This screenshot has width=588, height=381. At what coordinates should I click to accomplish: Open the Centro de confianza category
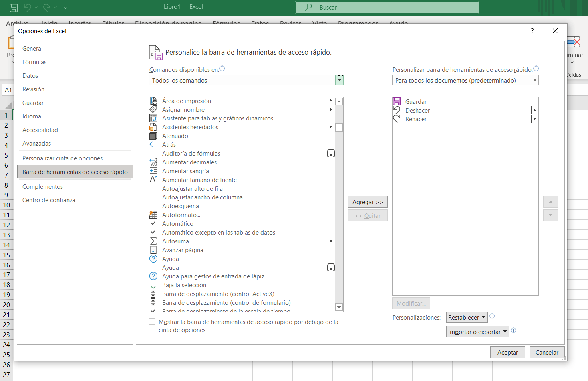tap(75, 200)
